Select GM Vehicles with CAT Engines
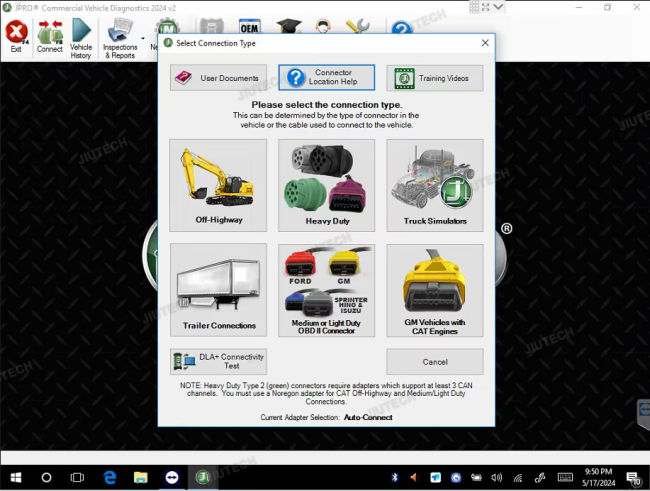This screenshot has height=491, width=650. (434, 290)
